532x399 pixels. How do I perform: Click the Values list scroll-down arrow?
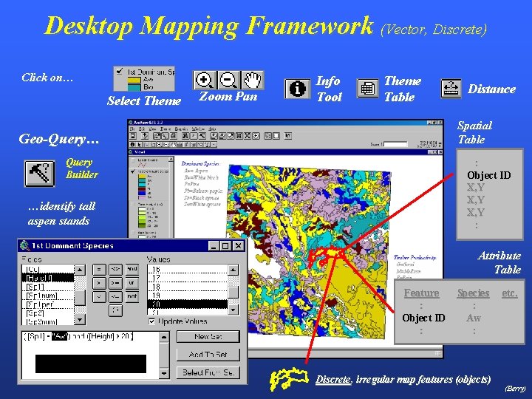tap(233, 310)
